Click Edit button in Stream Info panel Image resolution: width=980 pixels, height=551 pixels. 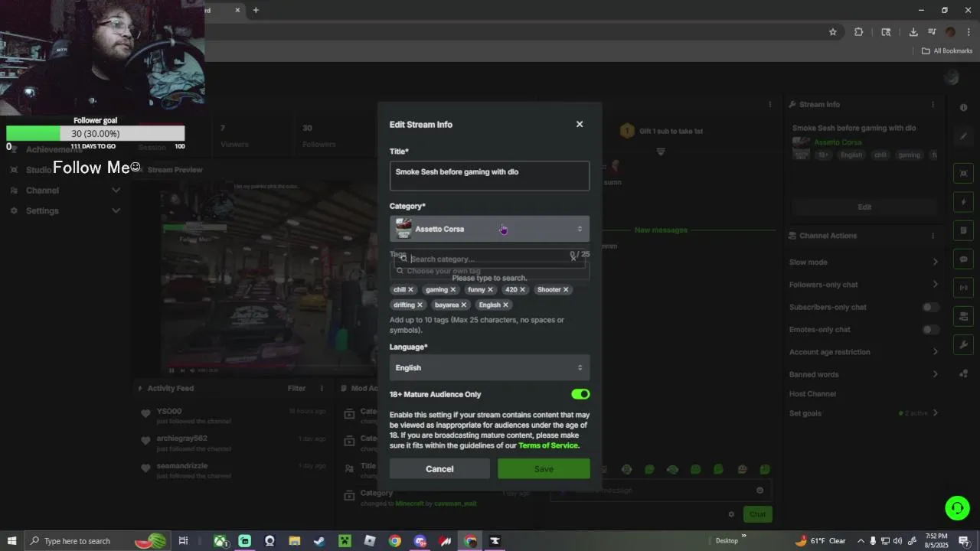tap(864, 207)
